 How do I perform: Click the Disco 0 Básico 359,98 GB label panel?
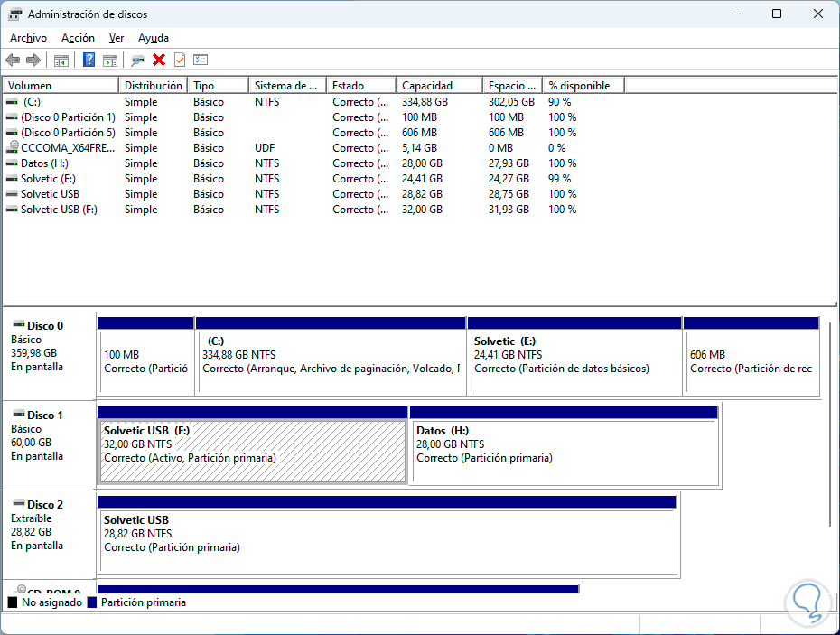[50, 356]
